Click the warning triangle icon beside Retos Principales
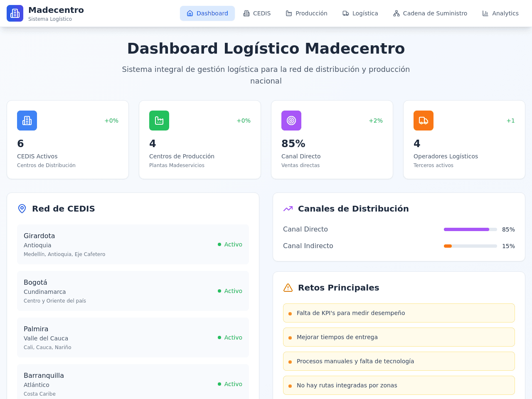The image size is (532, 399). coord(288,288)
